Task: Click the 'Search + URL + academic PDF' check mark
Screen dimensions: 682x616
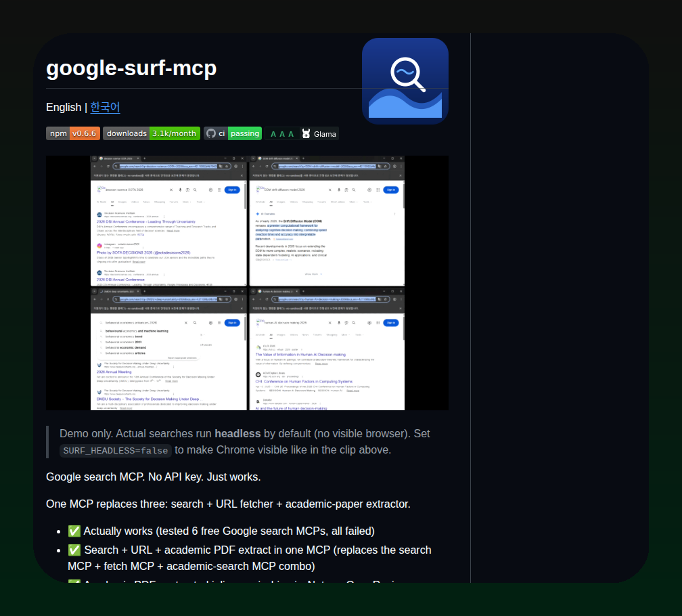Action: coord(74,550)
